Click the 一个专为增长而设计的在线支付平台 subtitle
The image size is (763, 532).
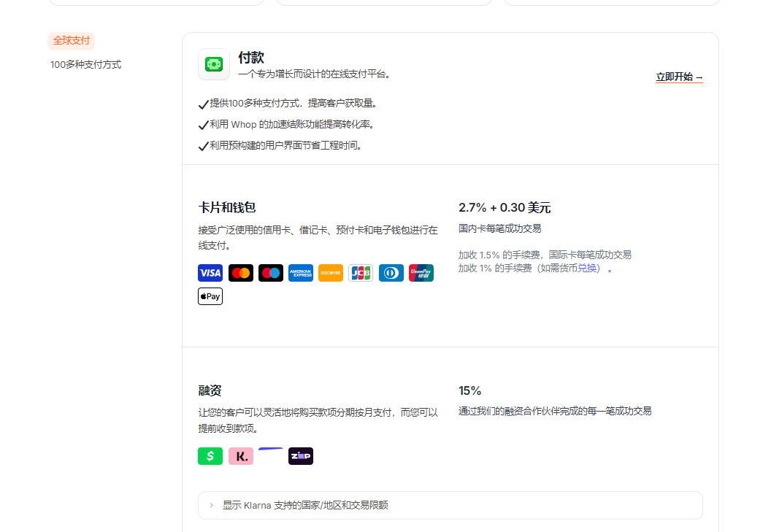315,74
